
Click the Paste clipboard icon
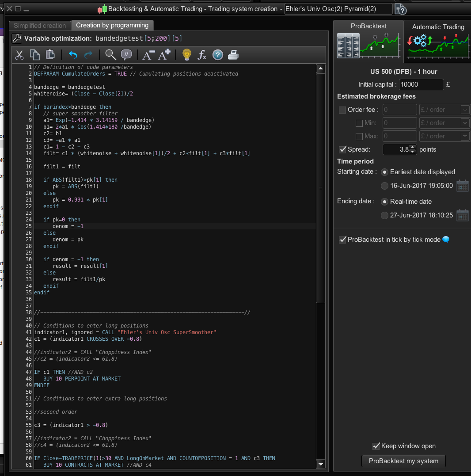click(x=50, y=55)
